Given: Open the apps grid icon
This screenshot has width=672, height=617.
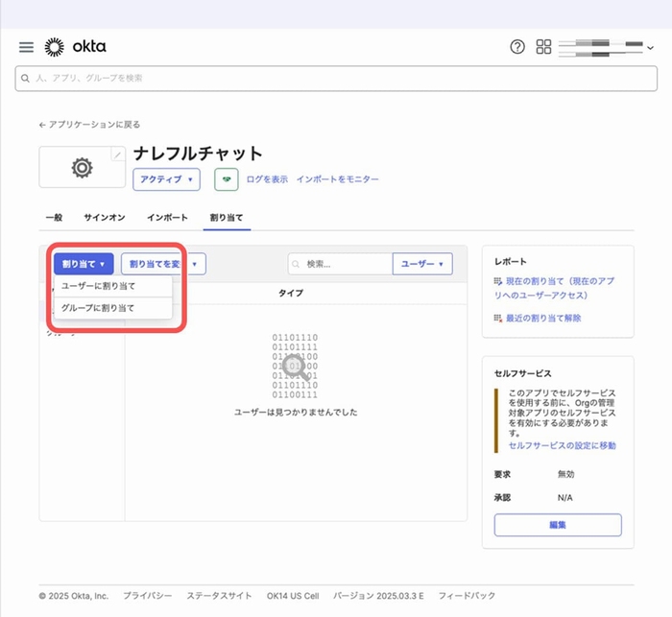Looking at the screenshot, I should pyautogui.click(x=543, y=47).
